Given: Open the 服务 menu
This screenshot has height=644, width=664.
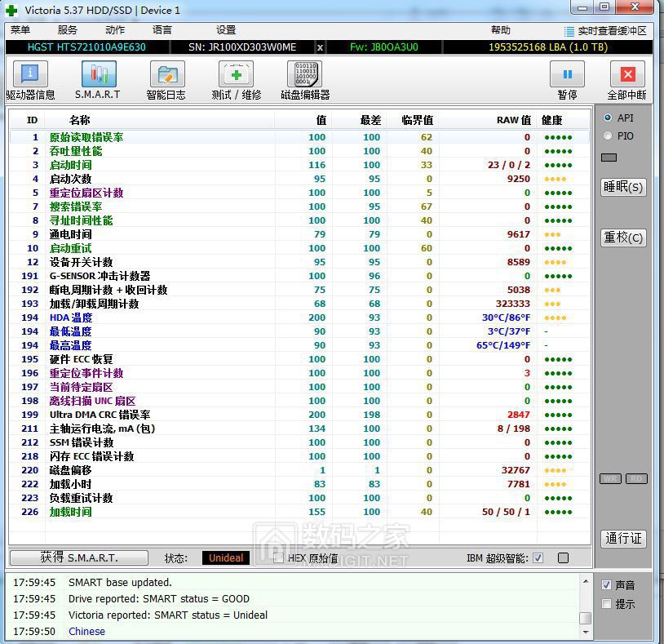Looking at the screenshot, I should (68, 30).
